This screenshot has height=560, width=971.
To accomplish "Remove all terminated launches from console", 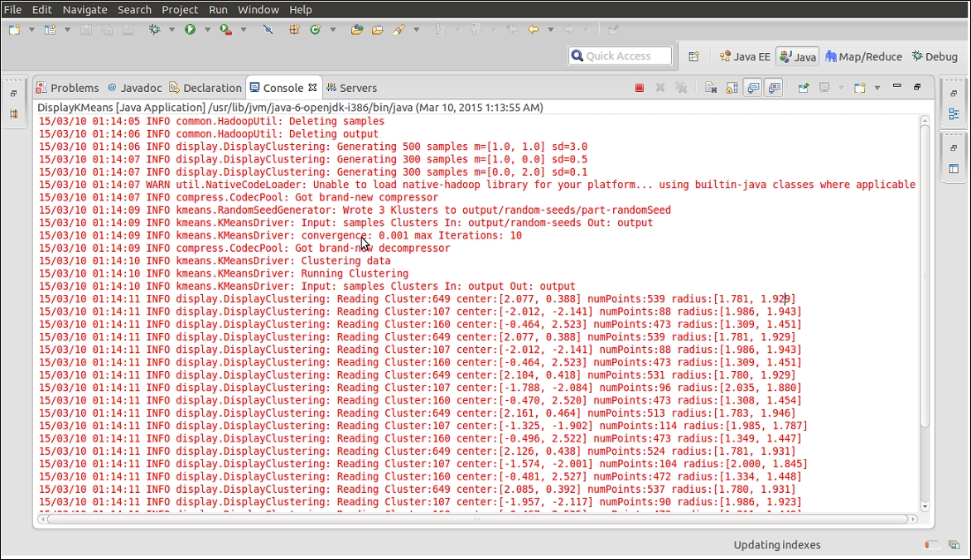I will (680, 87).
